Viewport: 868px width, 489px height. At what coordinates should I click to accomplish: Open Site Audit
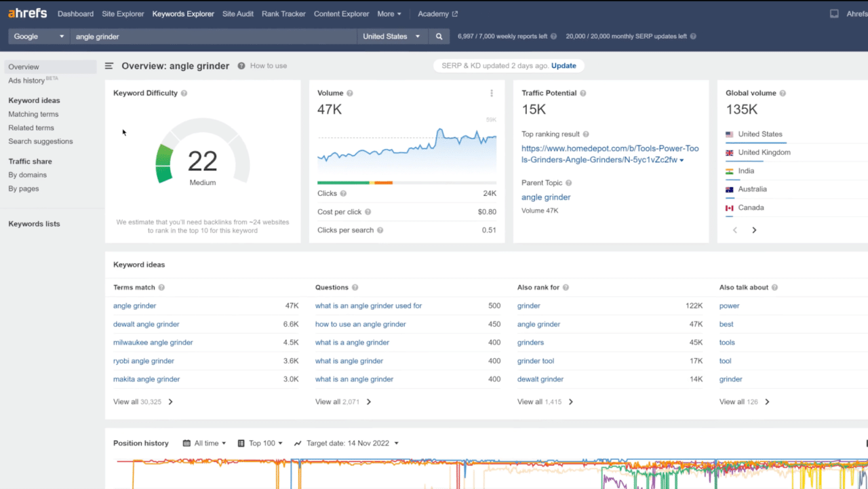[x=238, y=14]
